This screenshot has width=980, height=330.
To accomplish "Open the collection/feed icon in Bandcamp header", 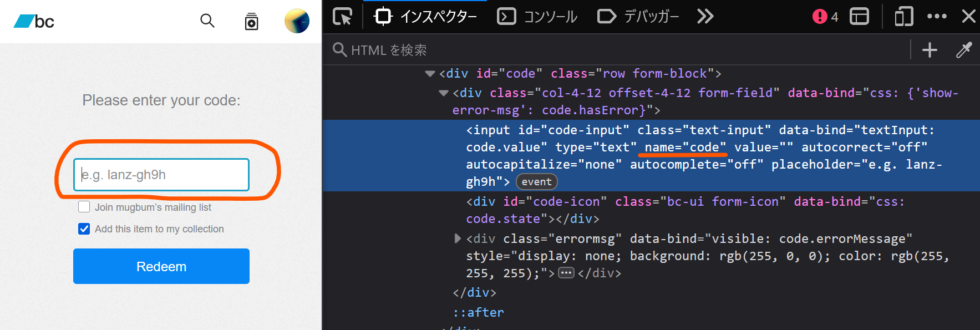I will (x=251, y=21).
